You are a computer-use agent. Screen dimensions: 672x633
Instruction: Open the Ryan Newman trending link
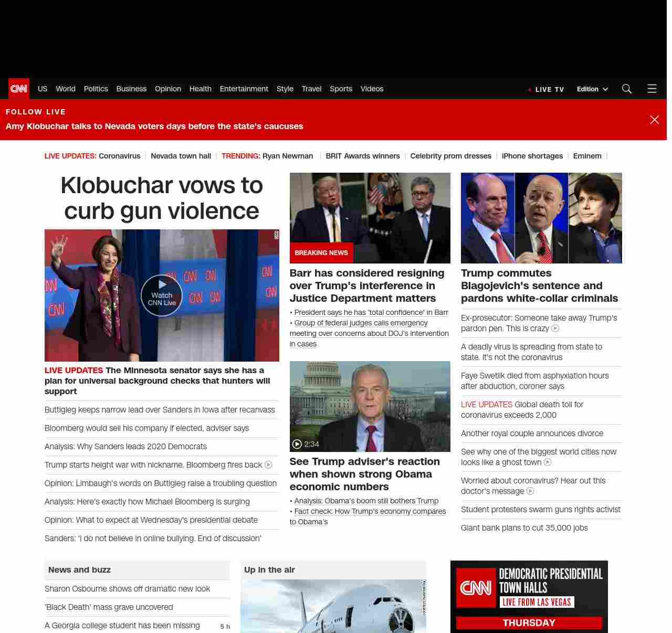tap(287, 156)
